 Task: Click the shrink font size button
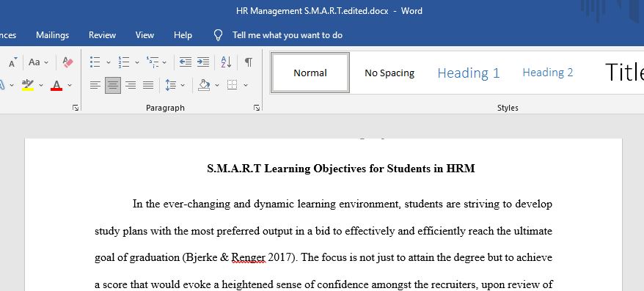point(12,62)
